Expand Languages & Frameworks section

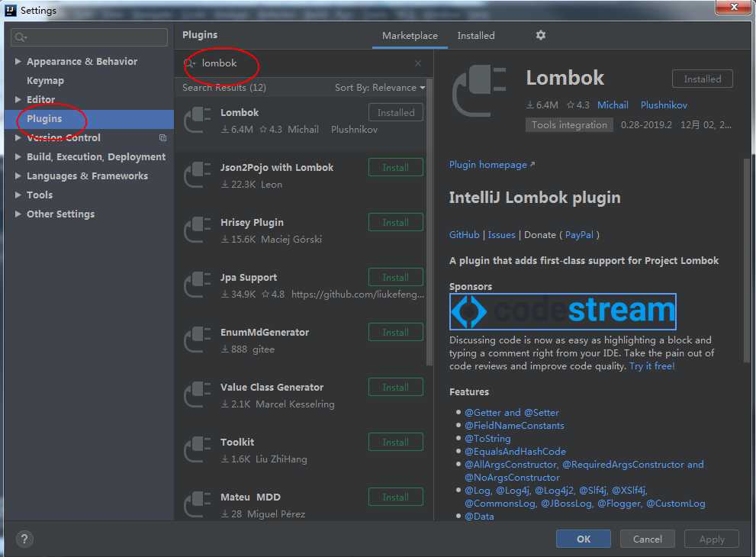18,175
